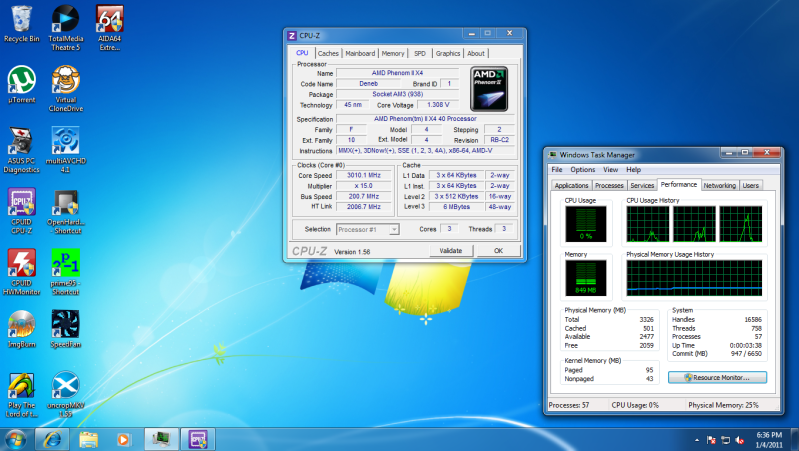Launch Windows Media Player from taskbar

(x=123, y=439)
